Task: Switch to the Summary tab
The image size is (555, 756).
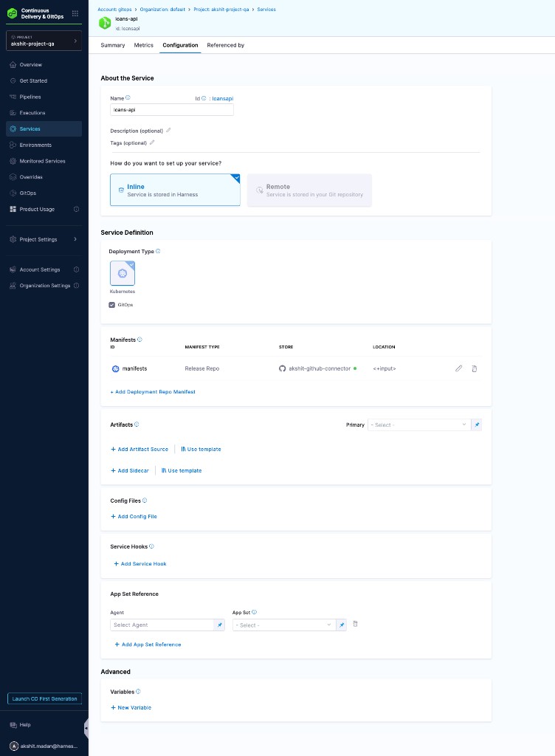Action: click(112, 45)
